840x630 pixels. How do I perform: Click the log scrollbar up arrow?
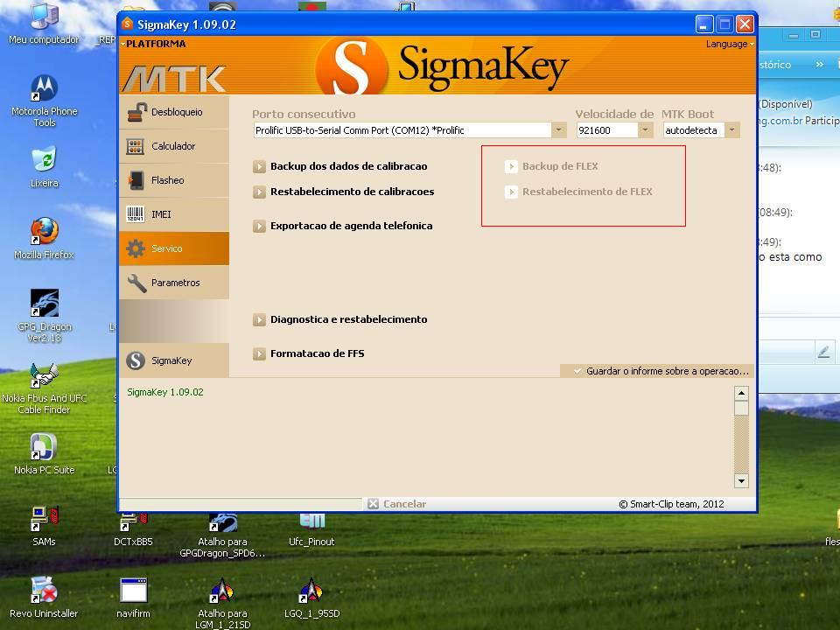pyautogui.click(x=741, y=393)
